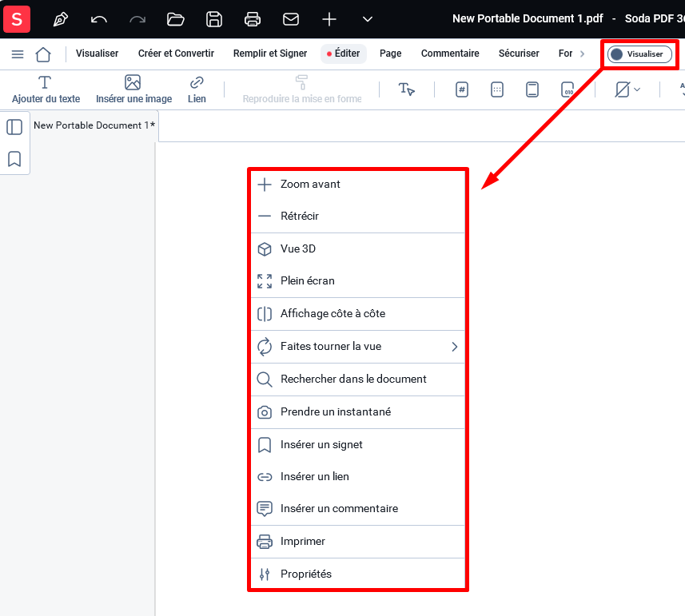Toggle the side panel icon
The image size is (685, 616).
(14, 127)
